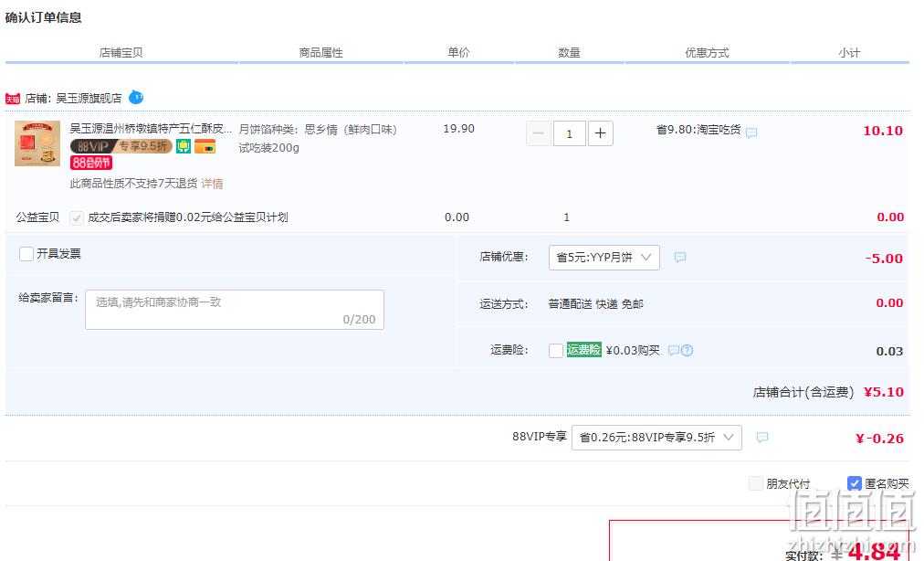Click the -5.00 store discount amount
The width and height of the screenshot is (924, 561).
click(884, 259)
